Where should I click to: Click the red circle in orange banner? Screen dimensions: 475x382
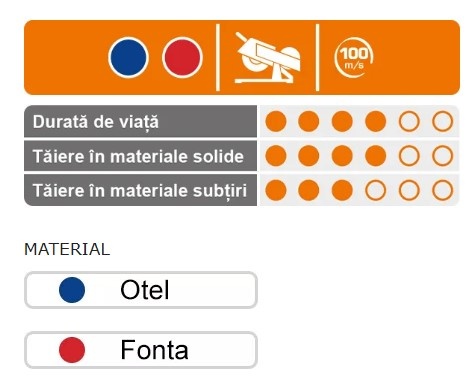[x=182, y=58]
